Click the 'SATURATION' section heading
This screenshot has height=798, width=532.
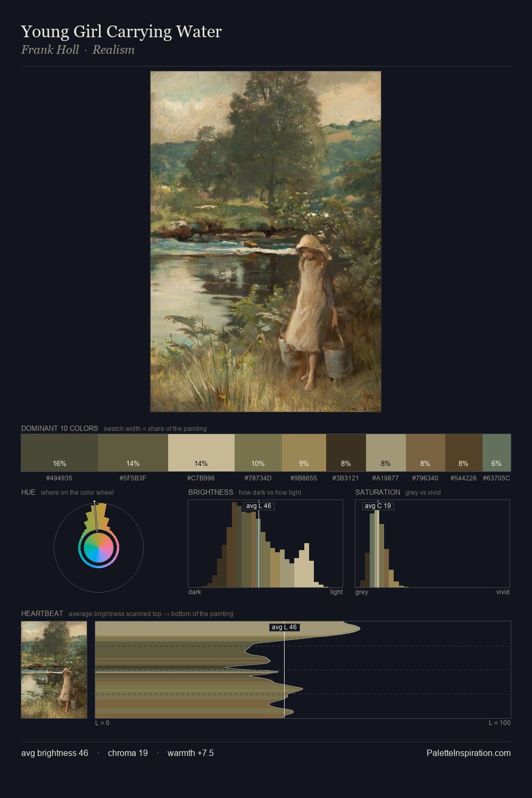[378, 492]
